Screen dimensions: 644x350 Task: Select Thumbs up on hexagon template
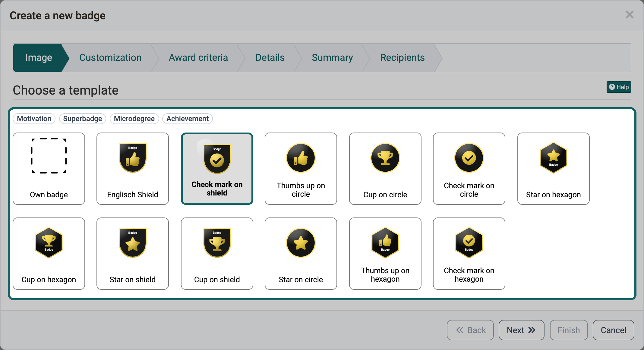coord(385,254)
